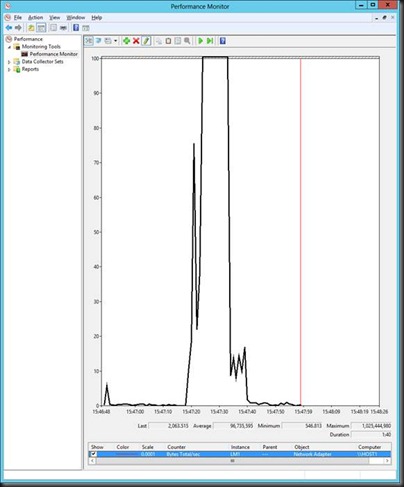
Task: Click the green Unfreeze display play icon
Action: point(200,41)
